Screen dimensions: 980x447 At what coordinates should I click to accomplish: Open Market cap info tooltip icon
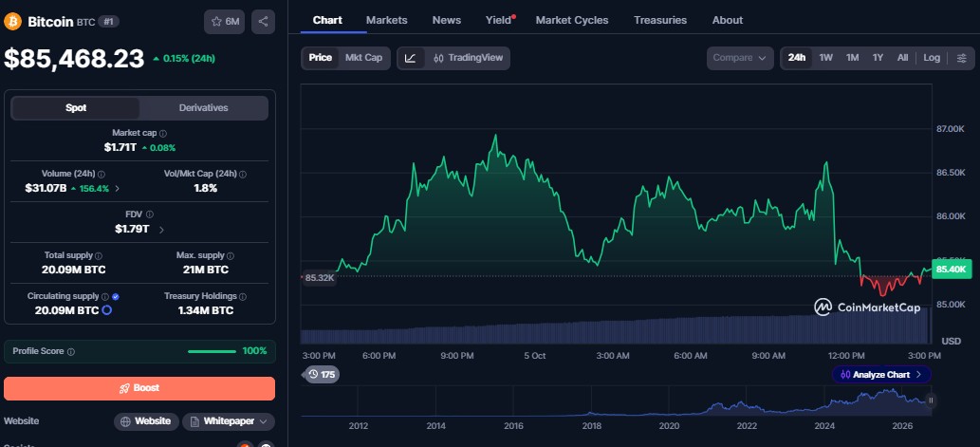[x=163, y=133]
